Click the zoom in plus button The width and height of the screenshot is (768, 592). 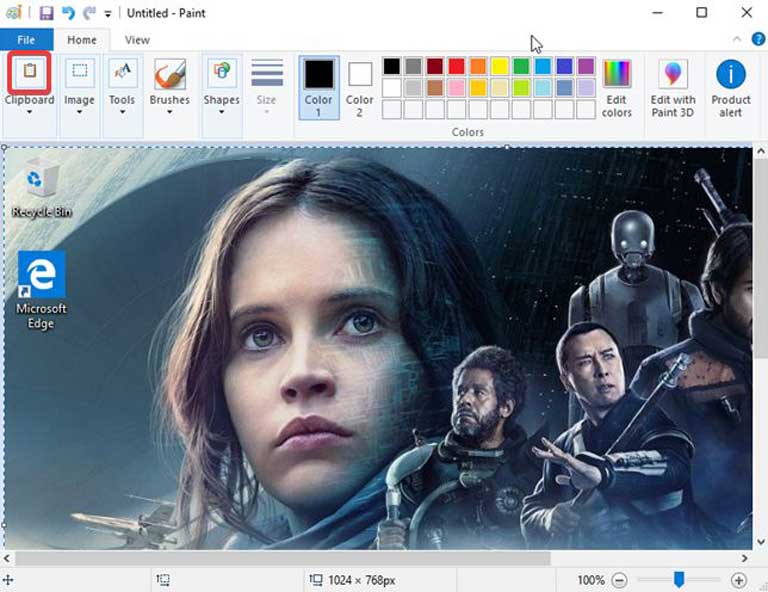pos(738,581)
